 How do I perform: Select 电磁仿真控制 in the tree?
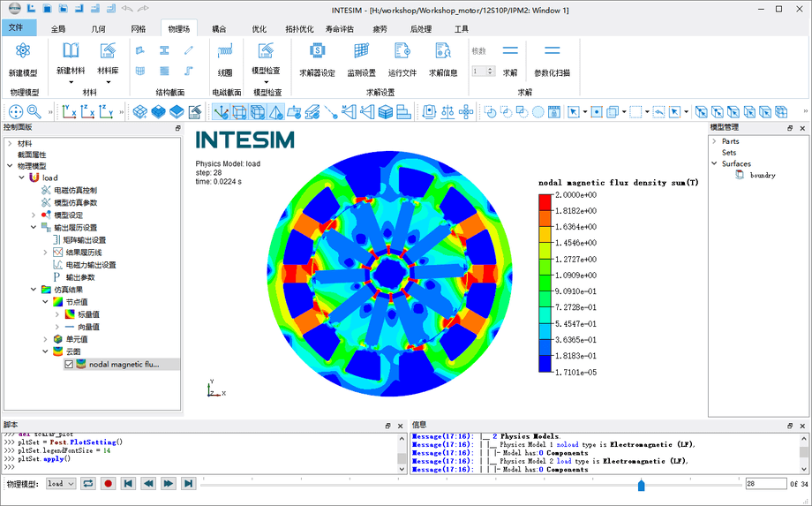click(x=75, y=190)
